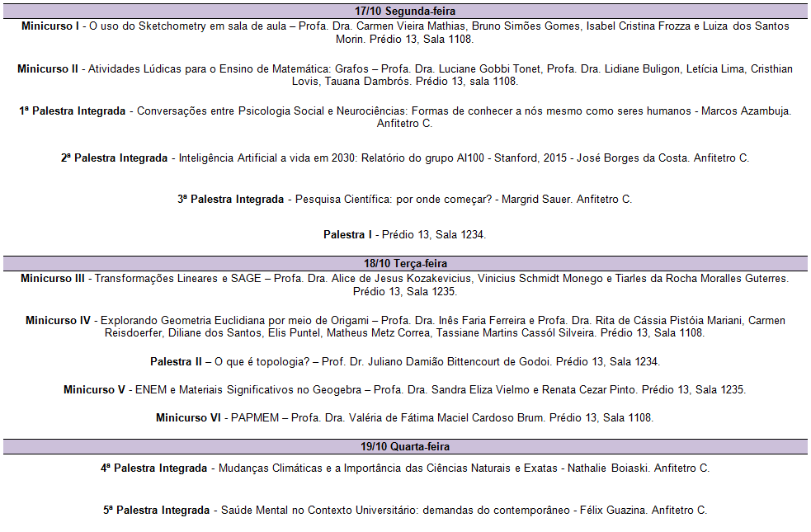Screen dimensions: 811x532
Task: Select the Minicurso I bold label
Action: click(50, 26)
